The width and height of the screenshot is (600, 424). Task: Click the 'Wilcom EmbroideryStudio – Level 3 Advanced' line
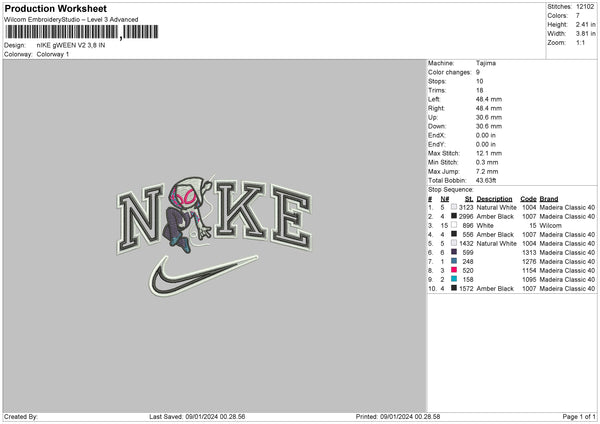71,20
